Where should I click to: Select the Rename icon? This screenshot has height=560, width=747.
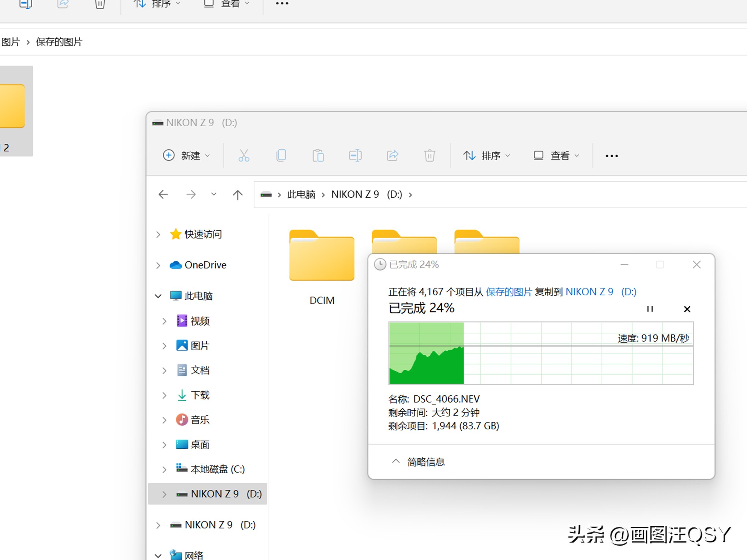(355, 155)
